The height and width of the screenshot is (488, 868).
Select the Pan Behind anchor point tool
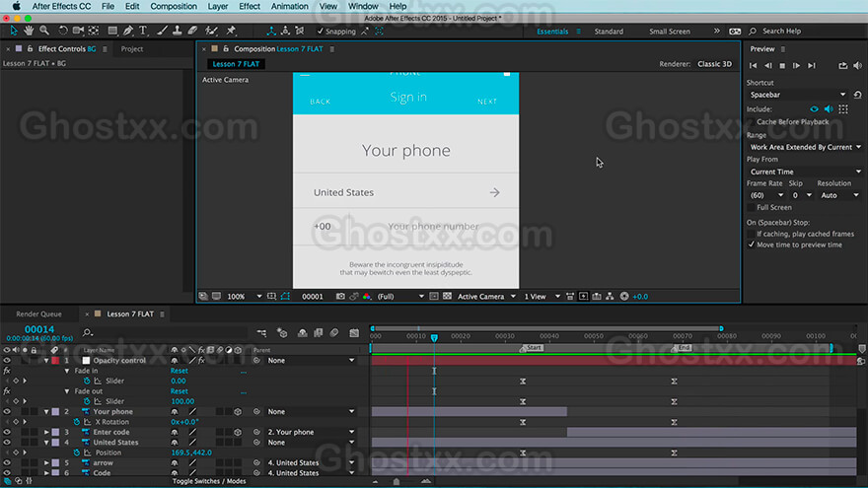(94, 31)
